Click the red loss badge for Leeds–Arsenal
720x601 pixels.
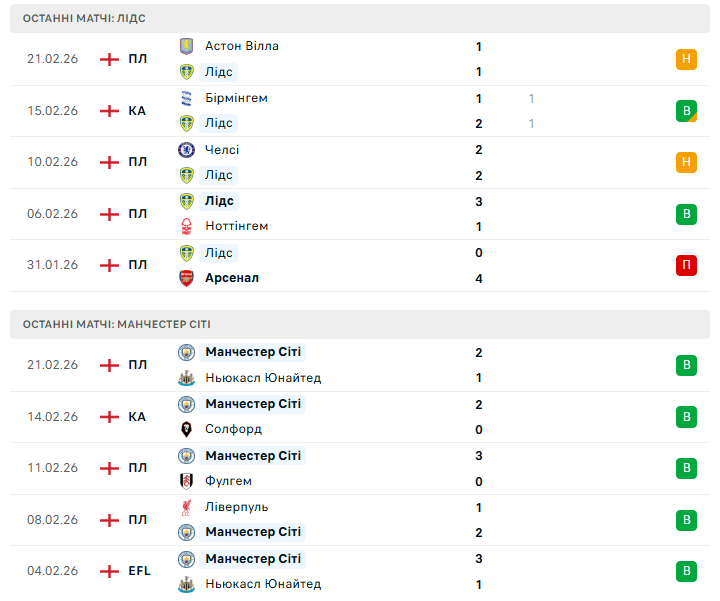(x=686, y=265)
